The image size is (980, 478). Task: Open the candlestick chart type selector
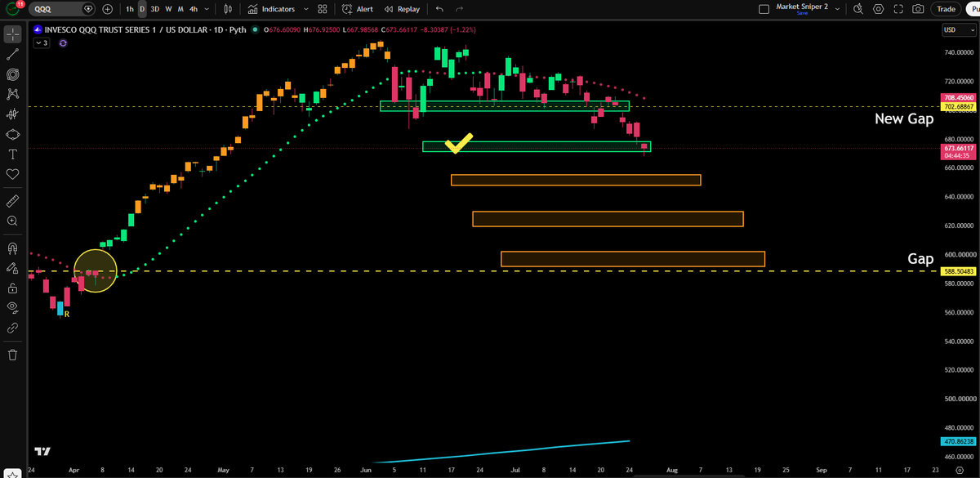tap(228, 9)
